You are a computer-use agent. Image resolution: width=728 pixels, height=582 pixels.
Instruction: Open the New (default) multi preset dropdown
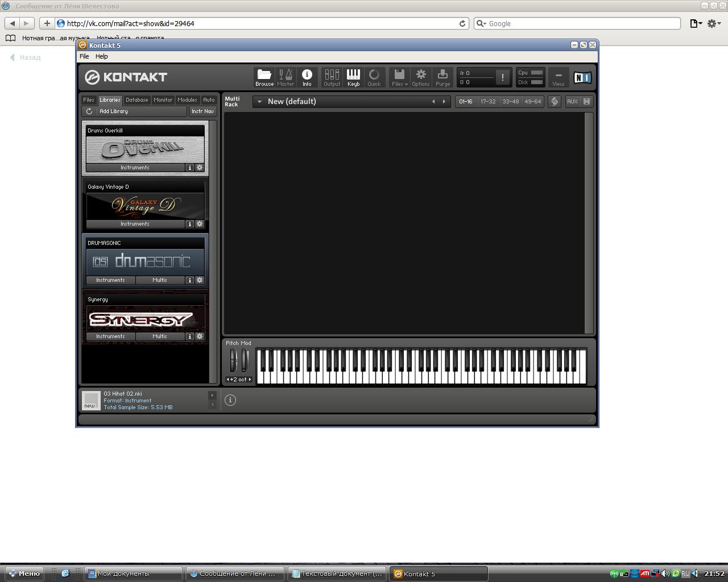pyautogui.click(x=259, y=102)
